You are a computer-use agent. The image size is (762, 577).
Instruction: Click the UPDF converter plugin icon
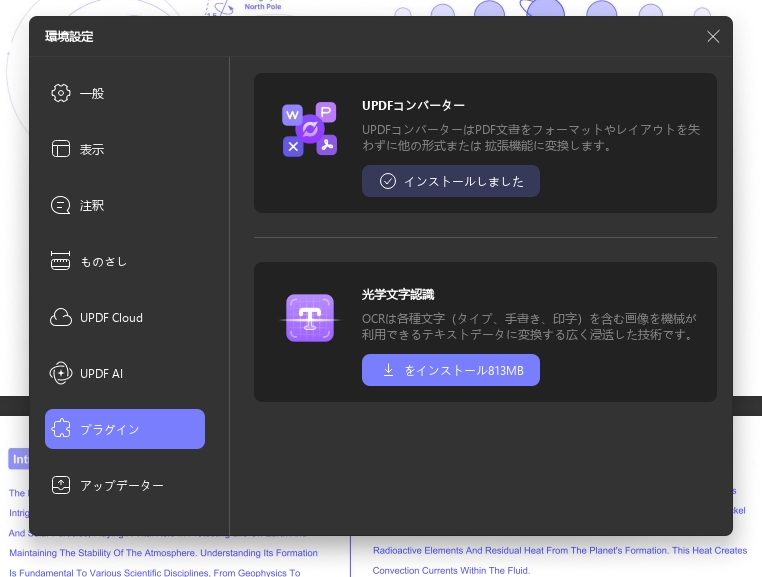[x=310, y=129]
